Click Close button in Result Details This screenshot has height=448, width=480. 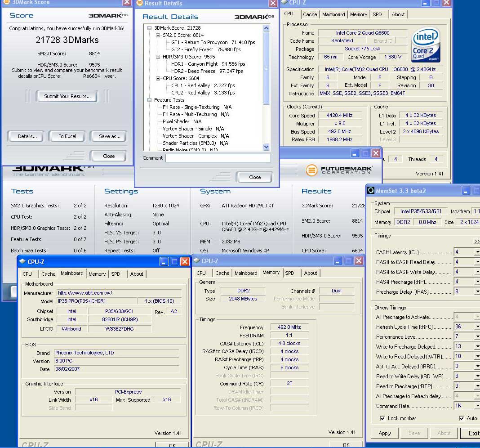coord(255,177)
